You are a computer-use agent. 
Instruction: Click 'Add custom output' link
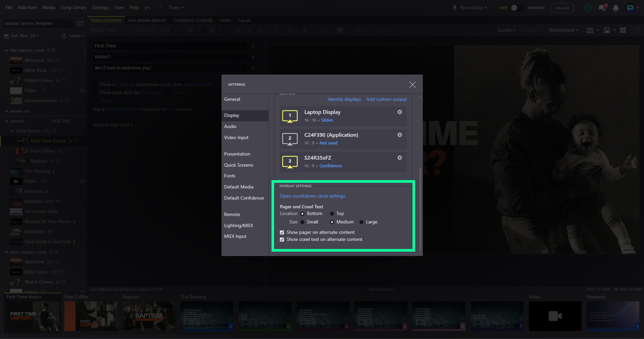click(386, 99)
